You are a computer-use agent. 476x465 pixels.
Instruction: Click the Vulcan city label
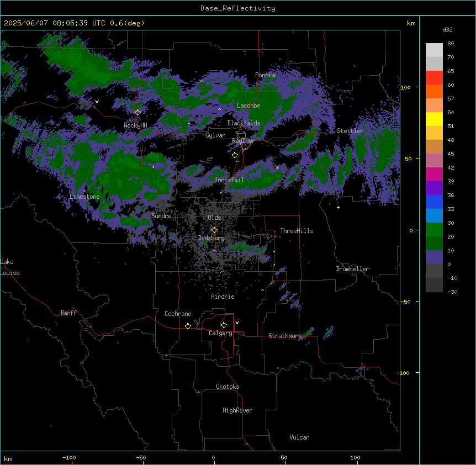pyautogui.click(x=299, y=437)
